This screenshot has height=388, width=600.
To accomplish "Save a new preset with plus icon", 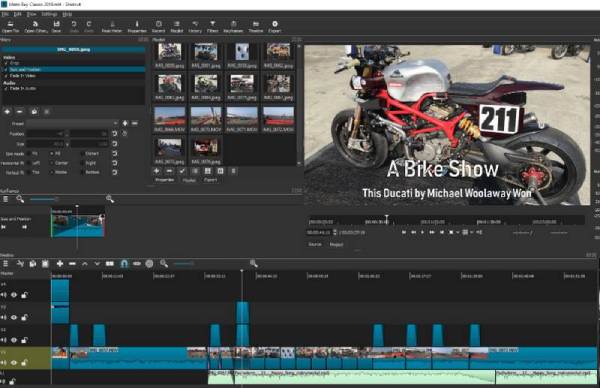I will click(125, 123).
